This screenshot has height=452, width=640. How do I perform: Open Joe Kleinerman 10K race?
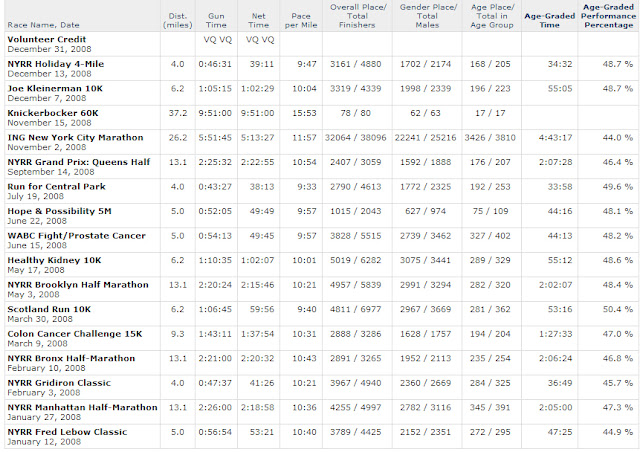[x=55, y=89]
